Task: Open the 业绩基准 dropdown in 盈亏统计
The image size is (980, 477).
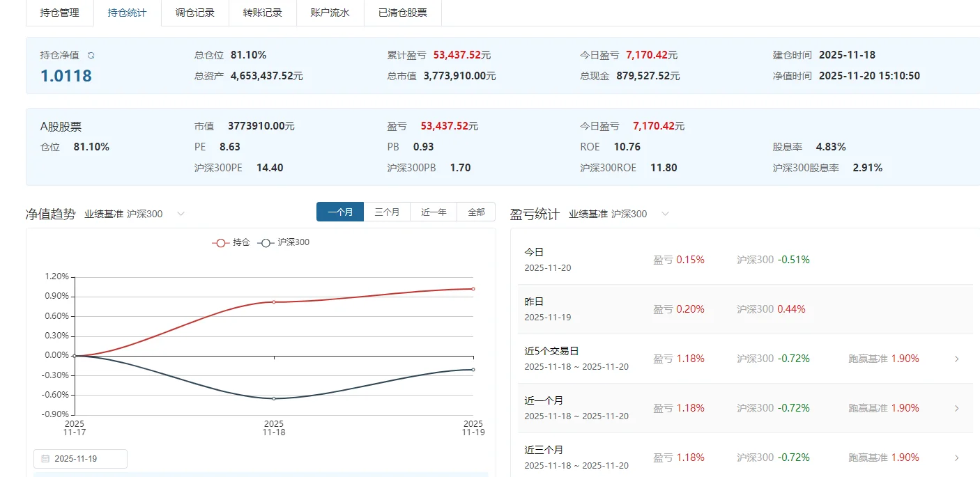Action: pos(665,214)
